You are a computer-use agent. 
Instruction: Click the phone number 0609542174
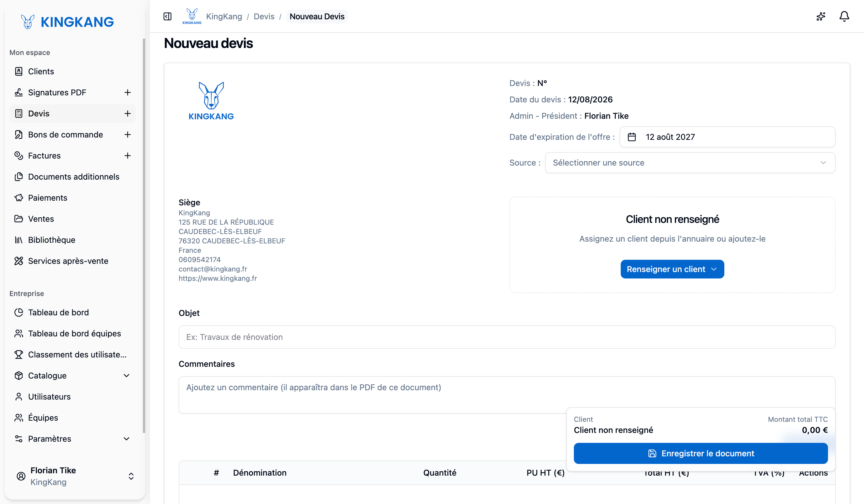(x=200, y=259)
